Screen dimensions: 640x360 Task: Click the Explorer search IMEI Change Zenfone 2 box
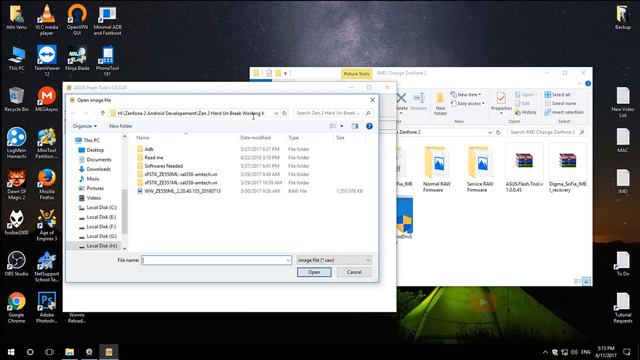coord(547,132)
